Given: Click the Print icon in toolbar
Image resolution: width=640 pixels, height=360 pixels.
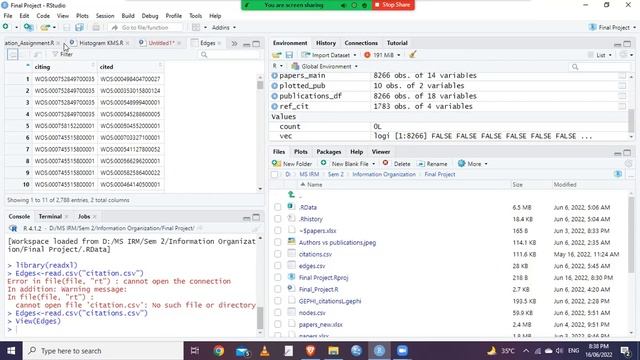Looking at the screenshot, I should [x=96, y=27].
